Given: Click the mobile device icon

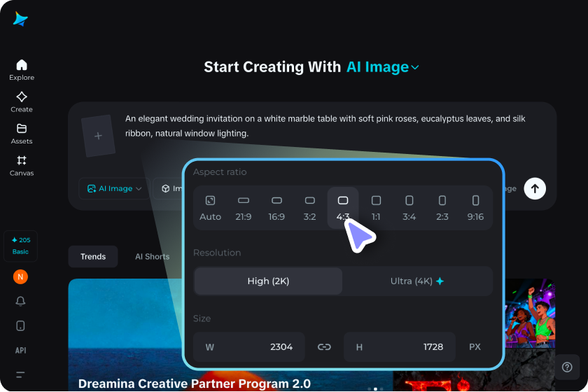Looking at the screenshot, I should pos(20,325).
